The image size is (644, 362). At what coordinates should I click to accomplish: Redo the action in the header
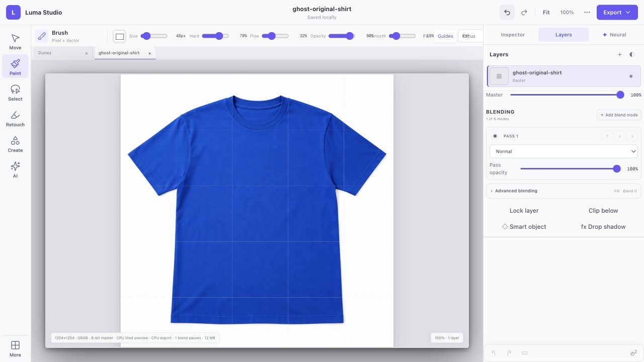(524, 13)
